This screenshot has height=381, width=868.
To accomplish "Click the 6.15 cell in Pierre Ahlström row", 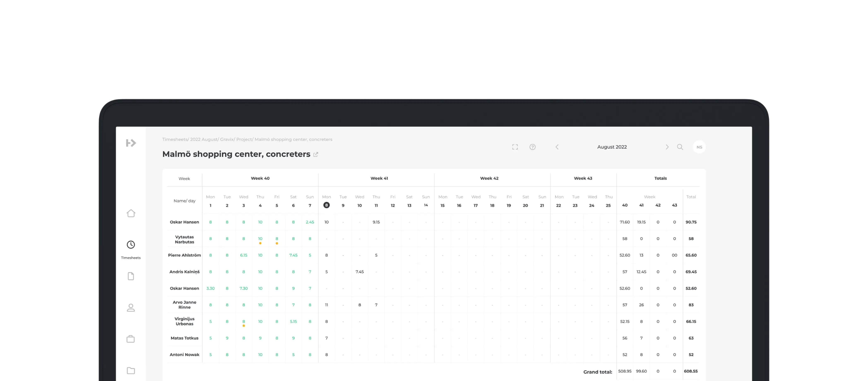I will tap(243, 255).
